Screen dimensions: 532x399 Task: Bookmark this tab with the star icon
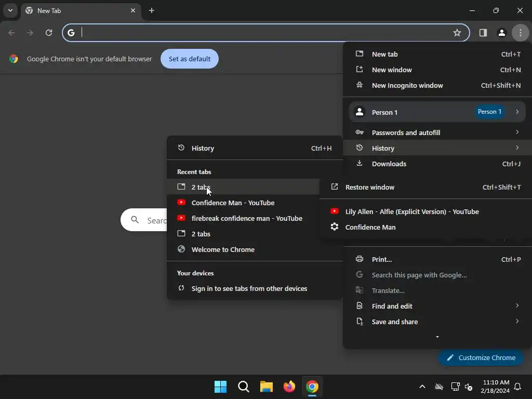click(x=457, y=33)
